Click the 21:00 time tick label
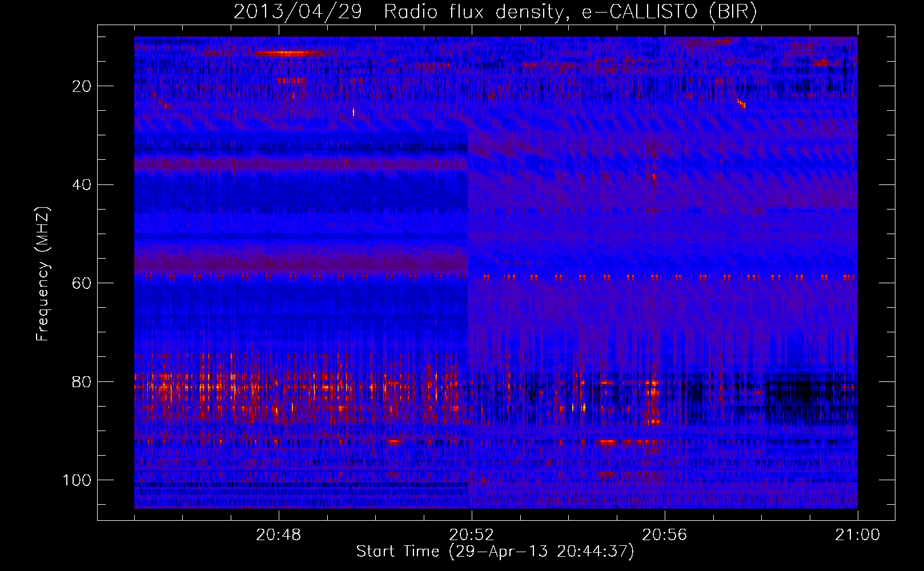Image resolution: width=924 pixels, height=571 pixels. [858, 535]
